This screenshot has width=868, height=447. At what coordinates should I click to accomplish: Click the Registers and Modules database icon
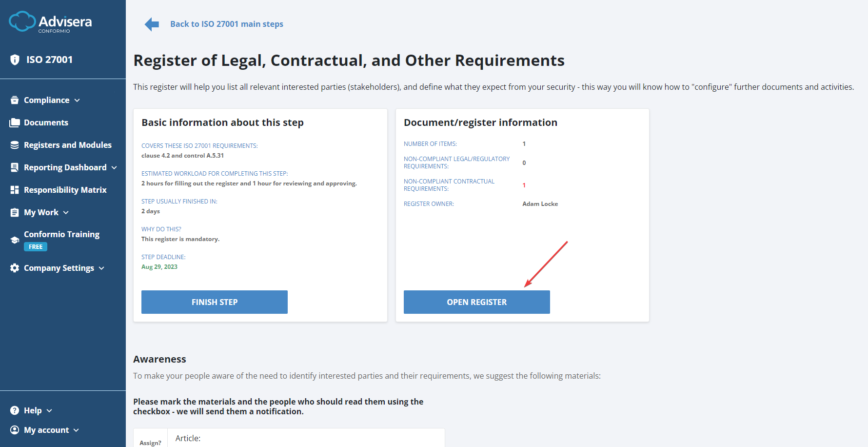click(x=15, y=144)
